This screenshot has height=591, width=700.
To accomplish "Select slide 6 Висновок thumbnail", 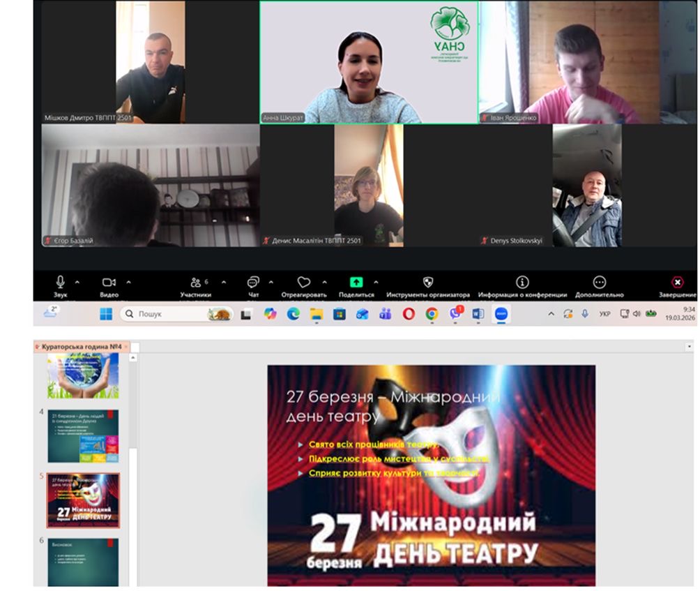I will pos(83,561).
